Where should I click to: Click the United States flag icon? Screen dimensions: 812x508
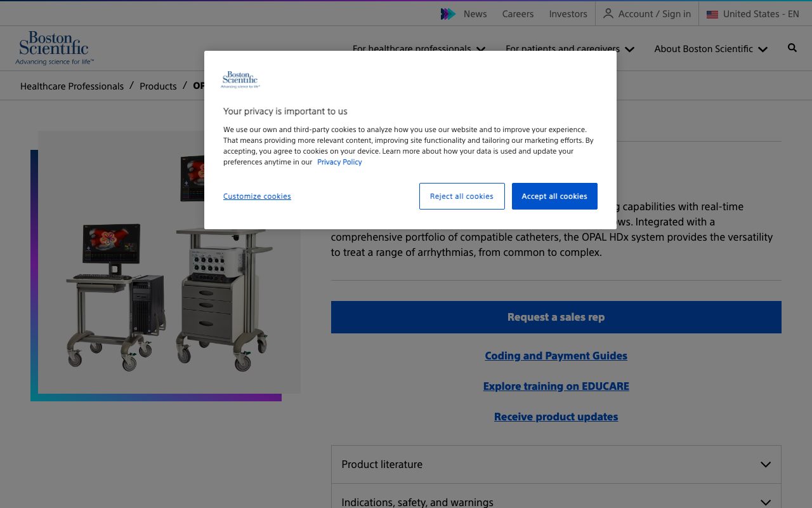tap(712, 14)
